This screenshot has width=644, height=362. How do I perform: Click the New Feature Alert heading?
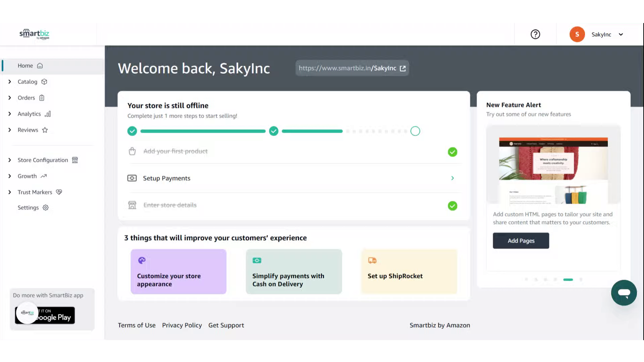click(514, 105)
